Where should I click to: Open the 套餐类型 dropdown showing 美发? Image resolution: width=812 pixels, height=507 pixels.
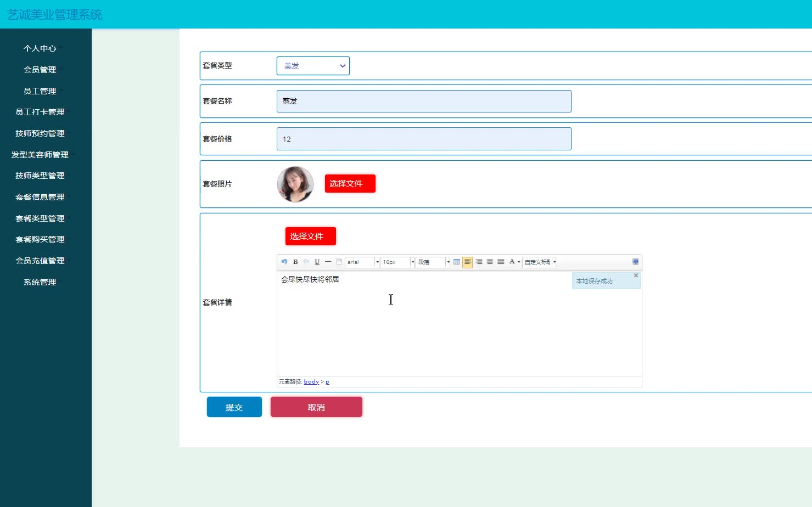click(x=313, y=65)
